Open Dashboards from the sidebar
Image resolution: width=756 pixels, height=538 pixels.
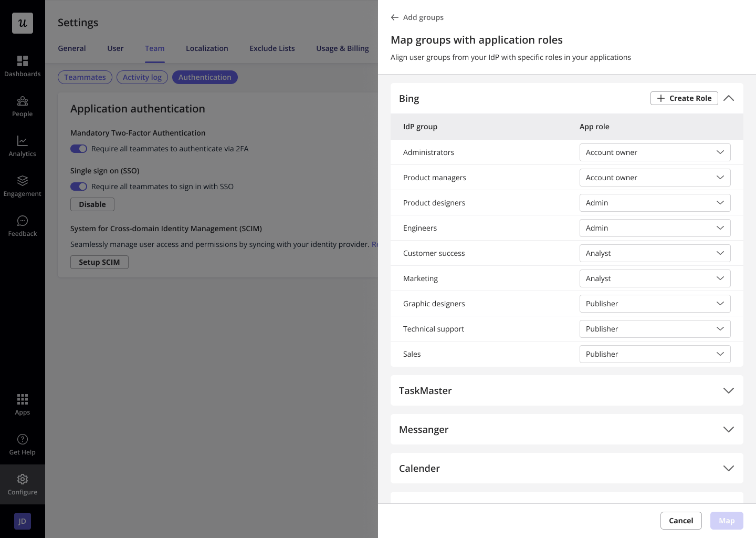click(23, 66)
